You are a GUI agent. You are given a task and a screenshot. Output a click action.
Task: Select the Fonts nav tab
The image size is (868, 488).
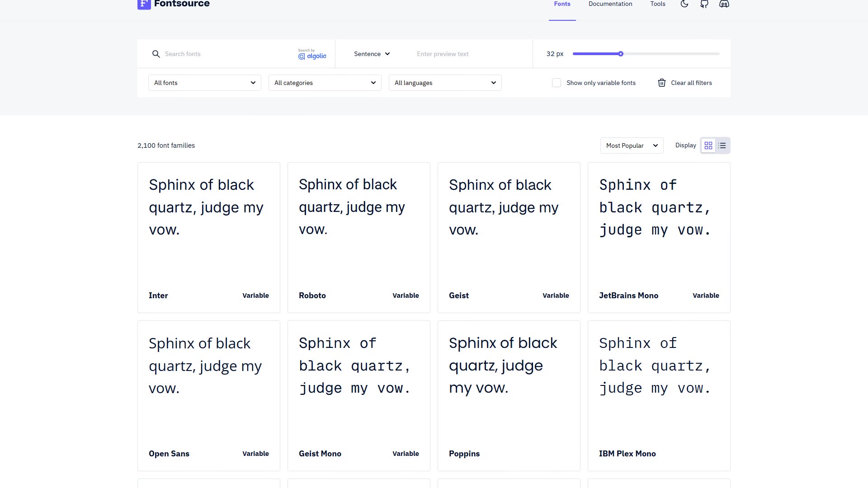coord(562,4)
